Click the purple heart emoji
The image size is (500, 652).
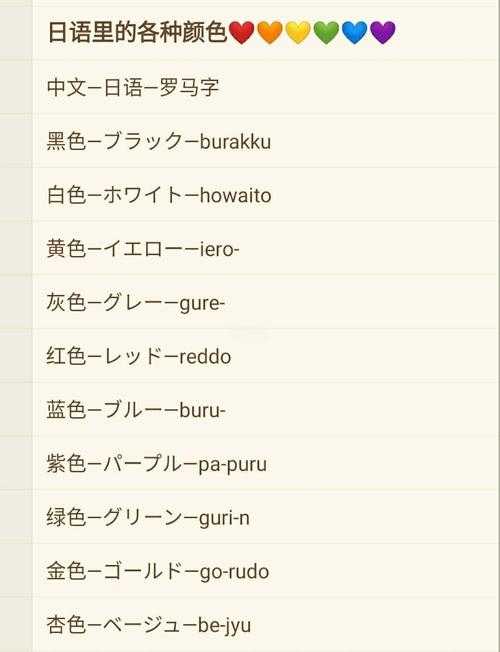(383, 32)
